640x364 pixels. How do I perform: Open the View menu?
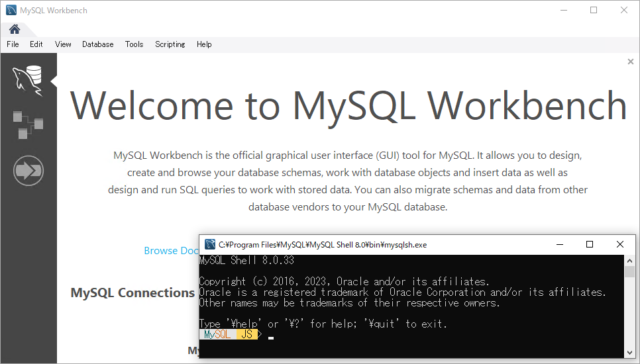pos(63,44)
